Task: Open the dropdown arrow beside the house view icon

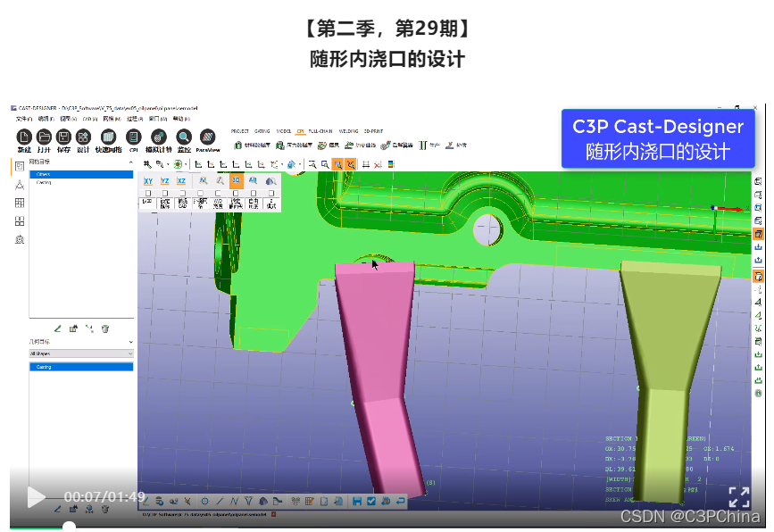Action: coord(300,164)
